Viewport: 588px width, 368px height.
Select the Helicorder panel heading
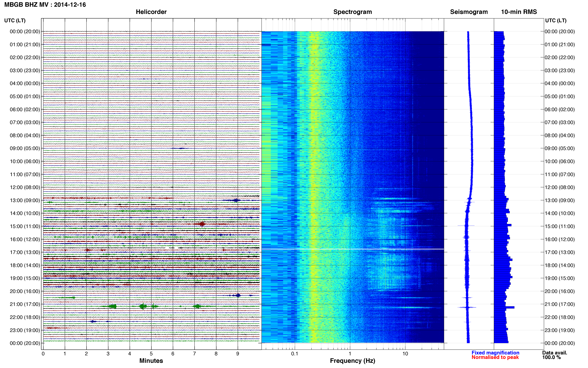[151, 12]
